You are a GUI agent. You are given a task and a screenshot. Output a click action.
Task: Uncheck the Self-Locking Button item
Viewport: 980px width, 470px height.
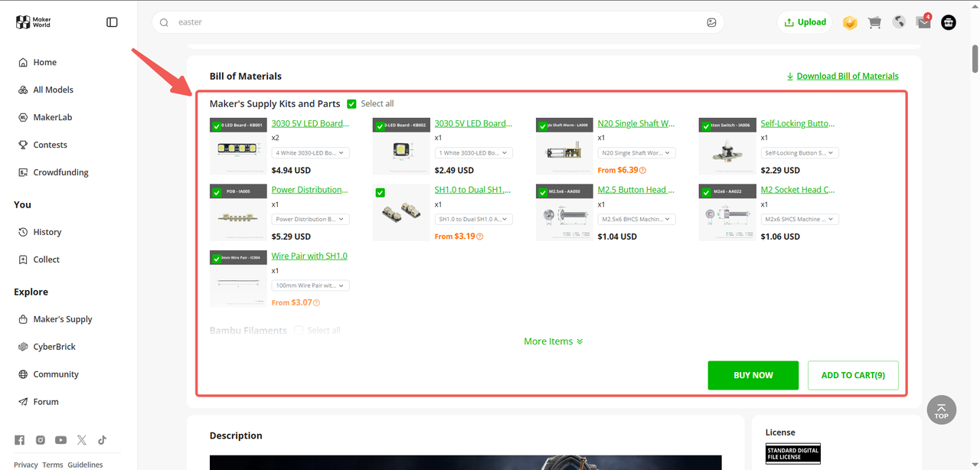(x=707, y=126)
